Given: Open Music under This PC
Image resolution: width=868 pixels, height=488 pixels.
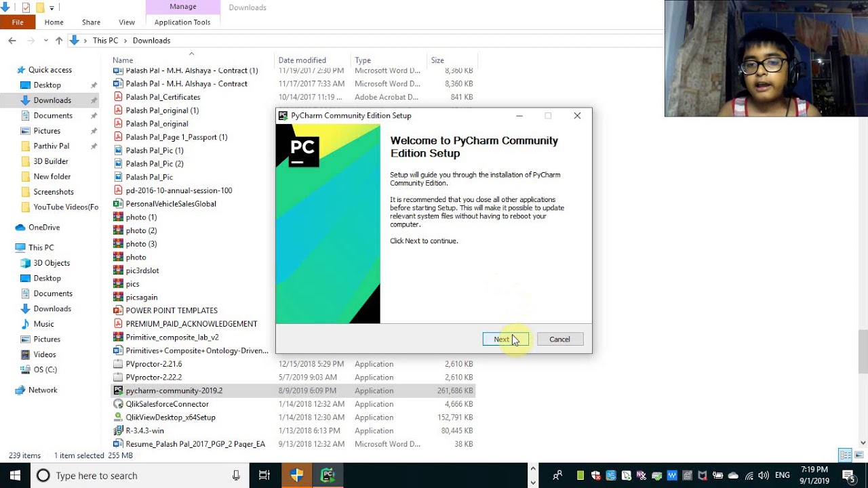Looking at the screenshot, I should tap(43, 324).
